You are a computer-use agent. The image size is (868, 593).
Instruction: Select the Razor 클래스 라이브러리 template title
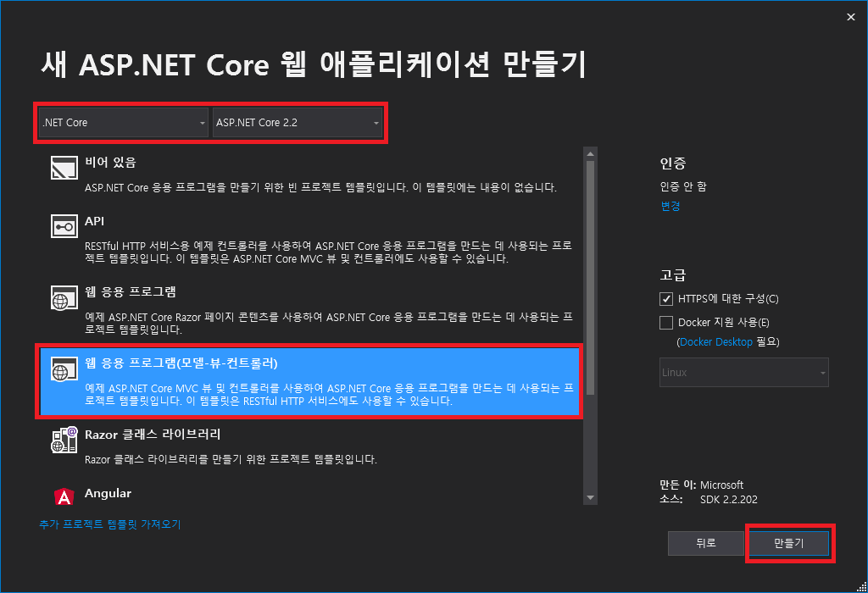tap(153, 435)
